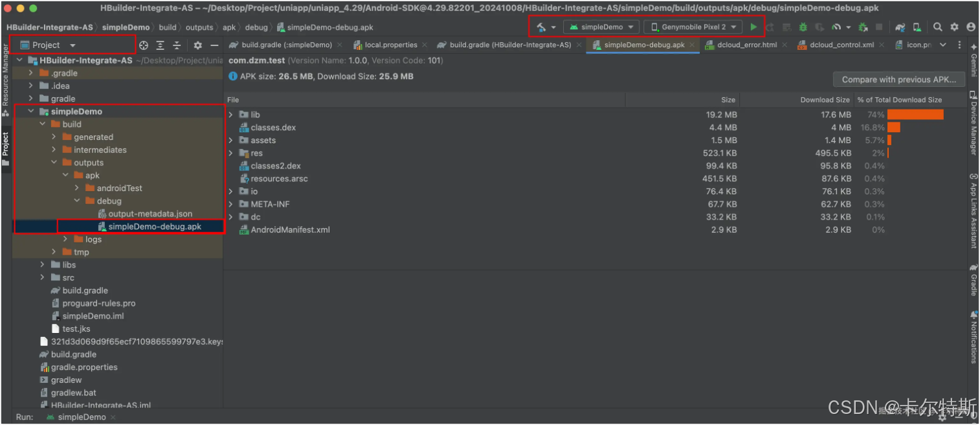980x425 pixels.
Task: Expand the assets folder in the APK analyzer
Action: coord(231,140)
